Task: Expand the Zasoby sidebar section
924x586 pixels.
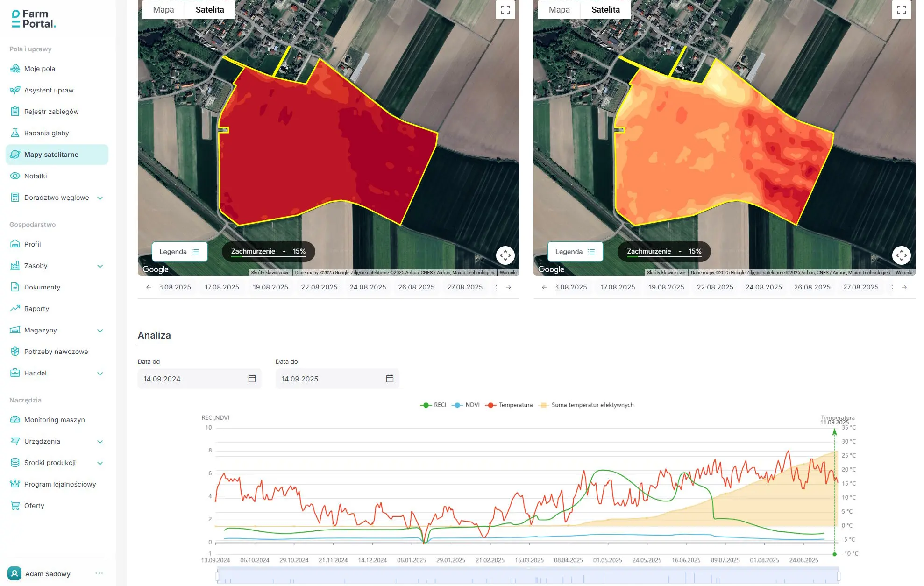Action: pyautogui.click(x=100, y=266)
